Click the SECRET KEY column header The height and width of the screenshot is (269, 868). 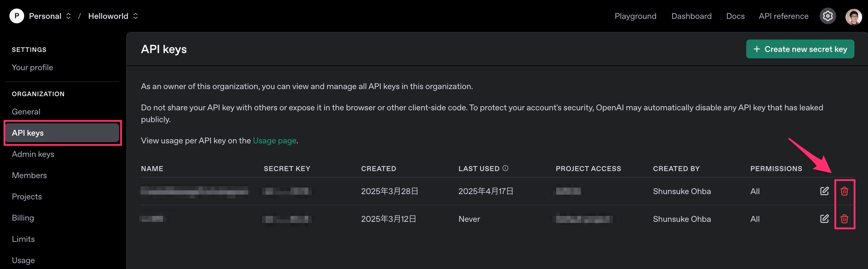coord(287,168)
